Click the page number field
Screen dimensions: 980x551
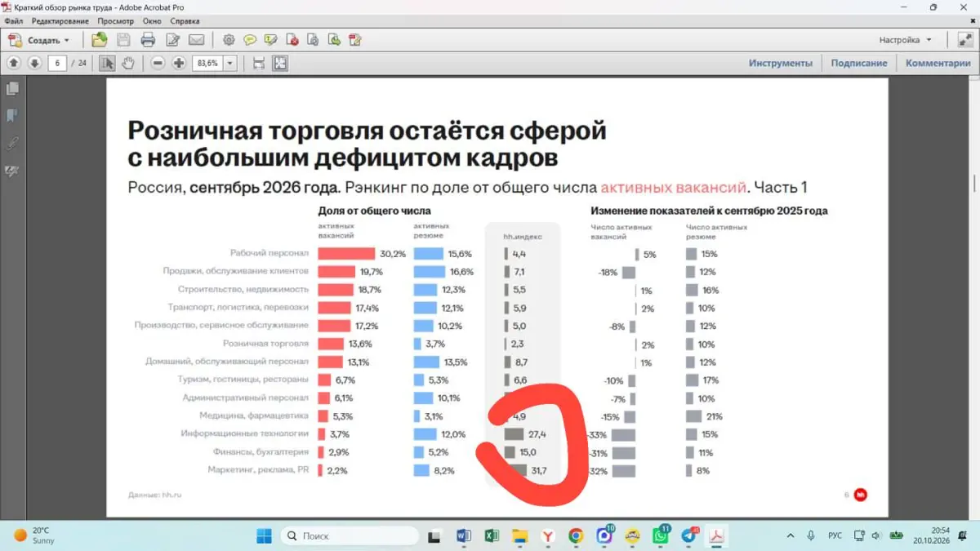[57, 63]
